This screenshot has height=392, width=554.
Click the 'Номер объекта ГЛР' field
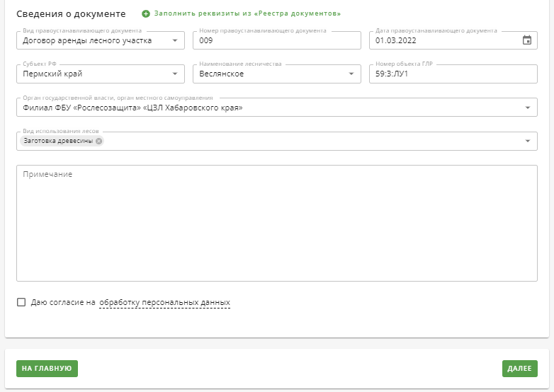click(x=453, y=74)
